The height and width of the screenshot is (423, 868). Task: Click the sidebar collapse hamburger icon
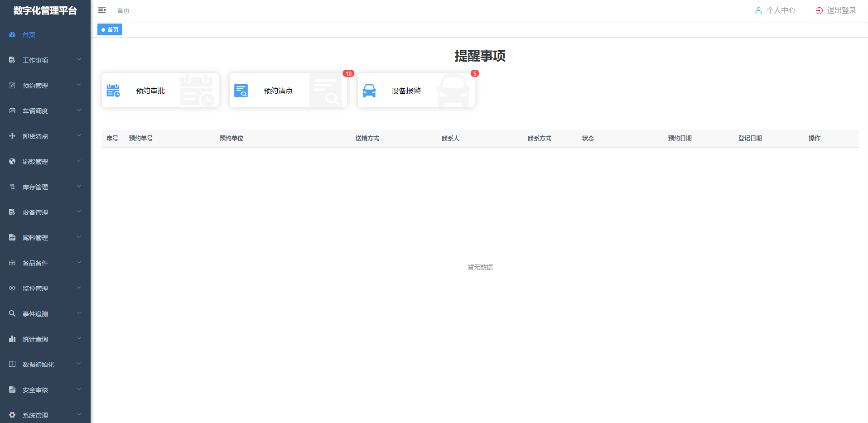102,10
